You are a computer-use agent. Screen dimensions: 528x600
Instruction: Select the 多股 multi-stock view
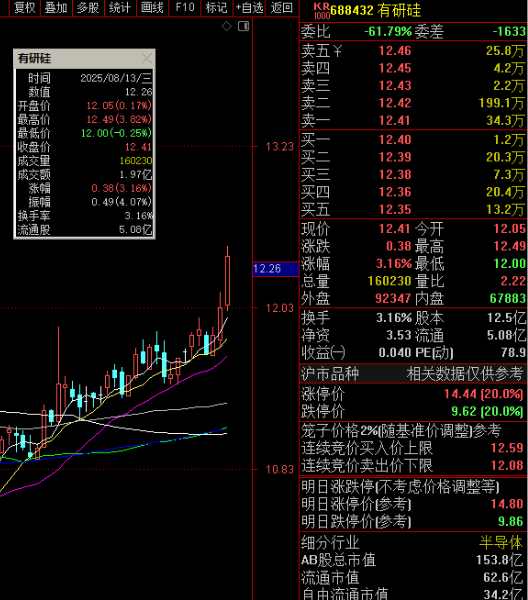coord(88,8)
